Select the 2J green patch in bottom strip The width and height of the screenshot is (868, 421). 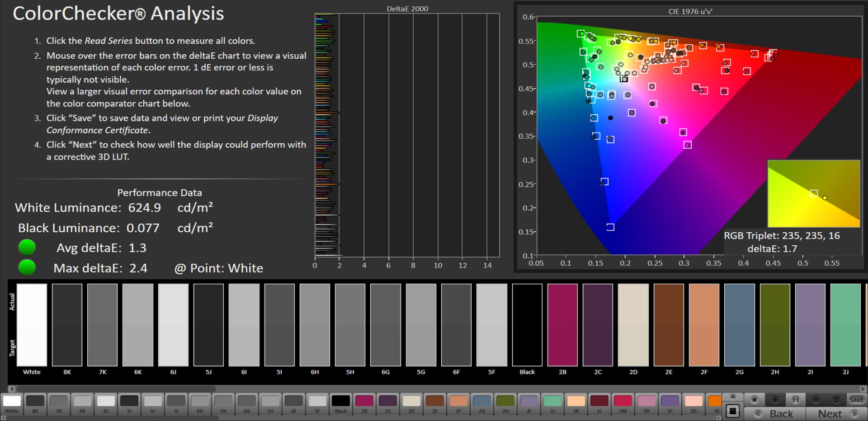tap(552, 404)
